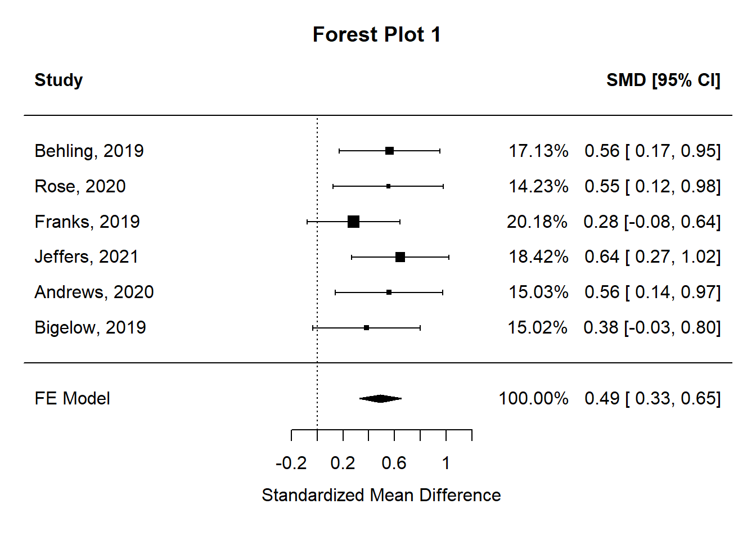The height and width of the screenshot is (540, 756).
Task: Click the 20.18% weight value
Action: (x=537, y=222)
